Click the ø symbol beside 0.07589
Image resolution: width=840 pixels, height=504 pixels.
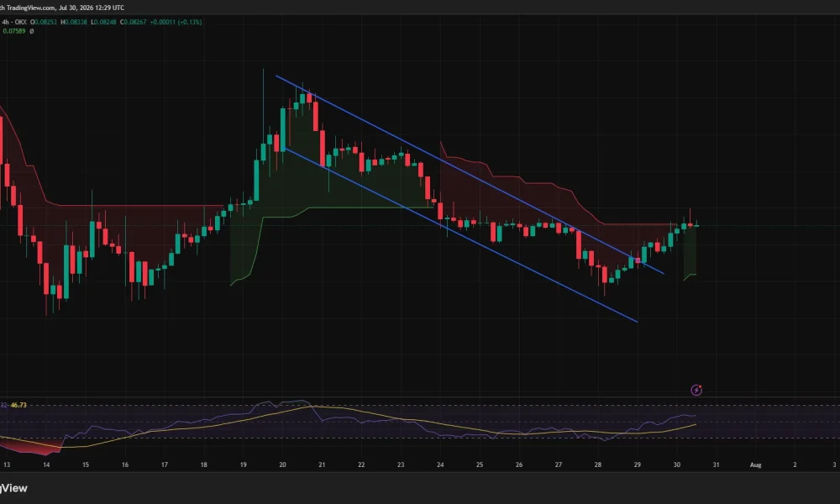32,32
